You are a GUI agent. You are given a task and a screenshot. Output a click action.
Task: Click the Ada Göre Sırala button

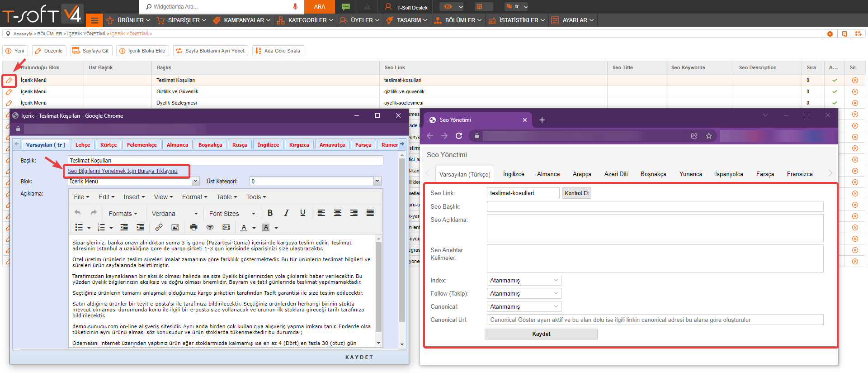point(278,51)
